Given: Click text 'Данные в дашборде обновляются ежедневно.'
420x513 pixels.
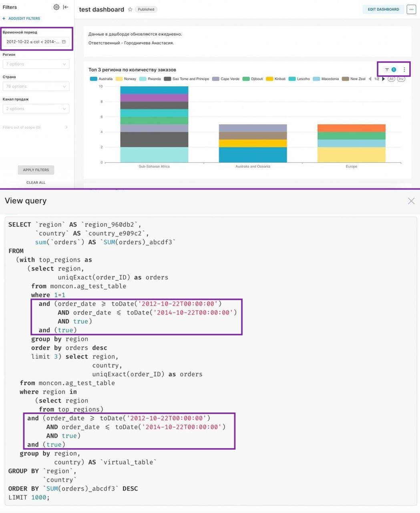Looking at the screenshot, I should [x=135, y=34].
